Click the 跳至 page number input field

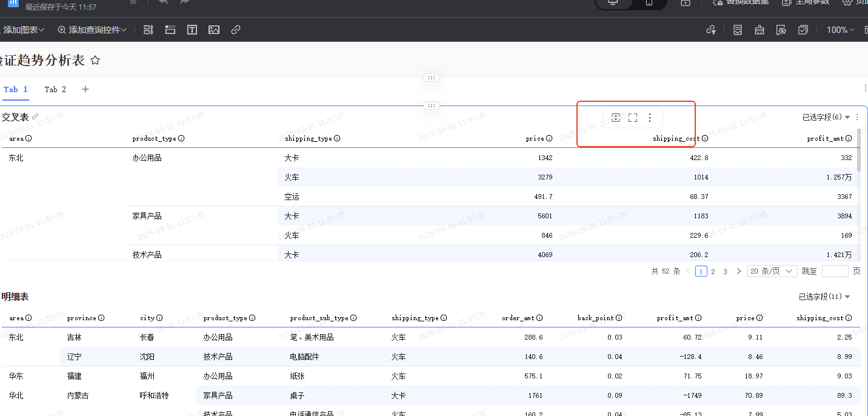click(x=835, y=271)
